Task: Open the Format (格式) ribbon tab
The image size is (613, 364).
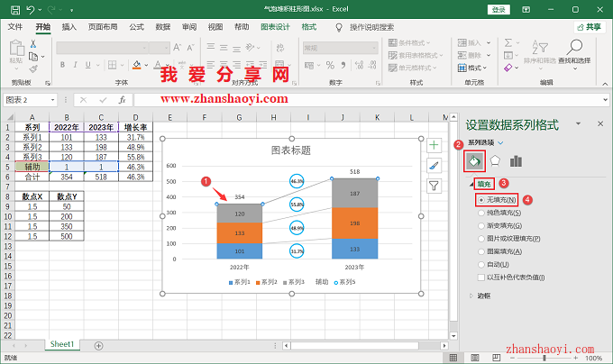Action: point(309,27)
